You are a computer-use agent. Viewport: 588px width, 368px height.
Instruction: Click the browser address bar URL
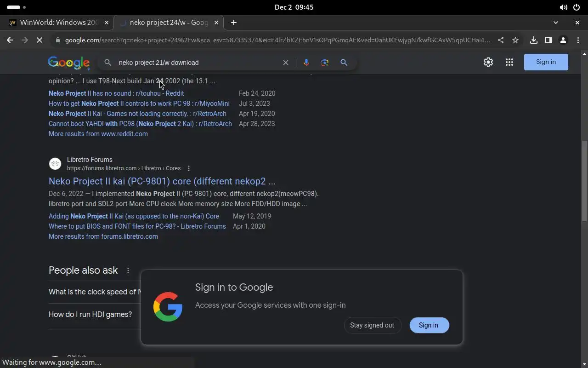click(277, 40)
